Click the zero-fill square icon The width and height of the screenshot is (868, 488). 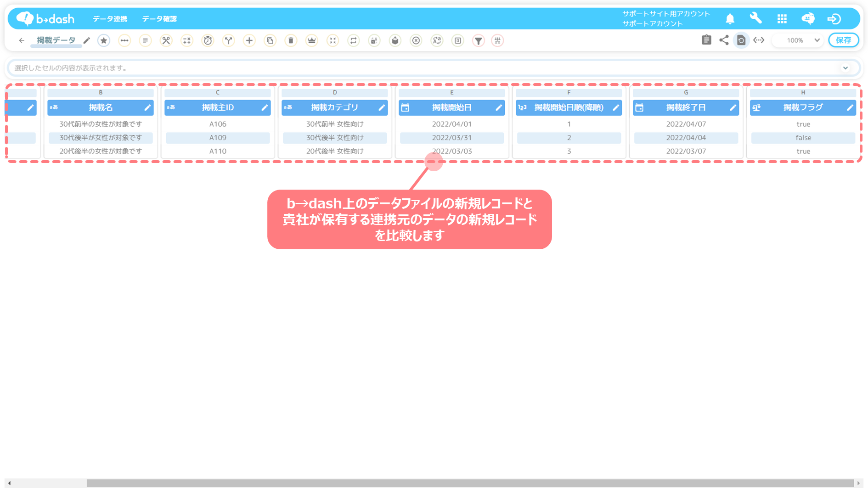[458, 40]
